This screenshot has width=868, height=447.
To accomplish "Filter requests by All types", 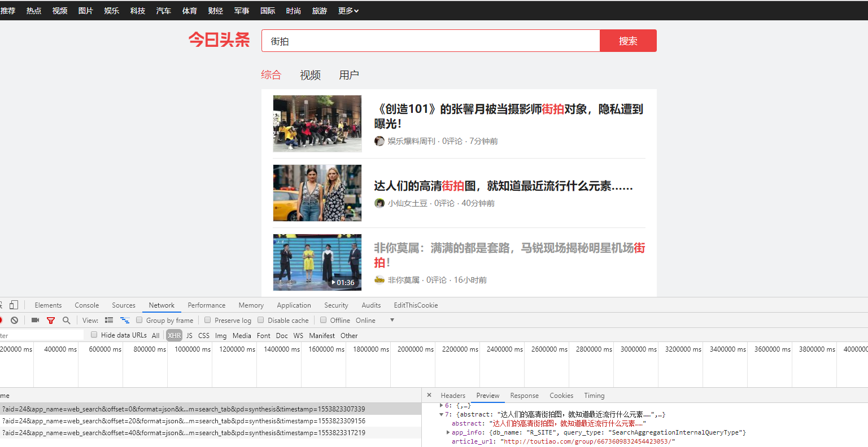I will (x=155, y=335).
